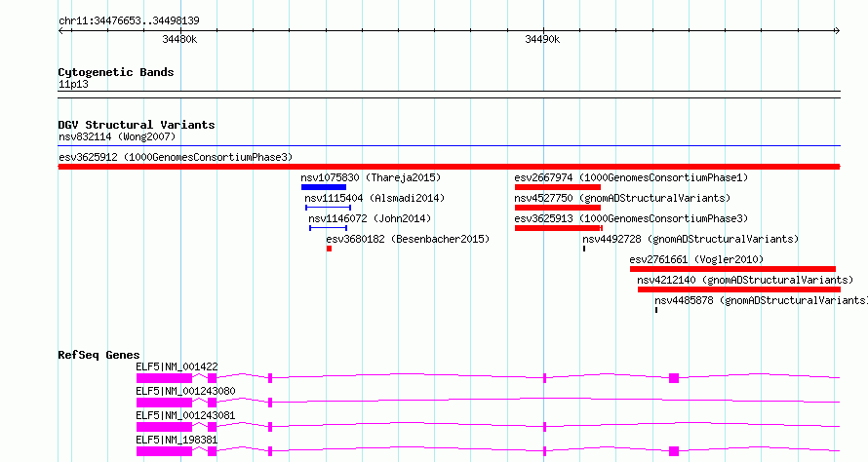Click the tiny black nsv4492728 marker
868x462 pixels.
(x=584, y=249)
